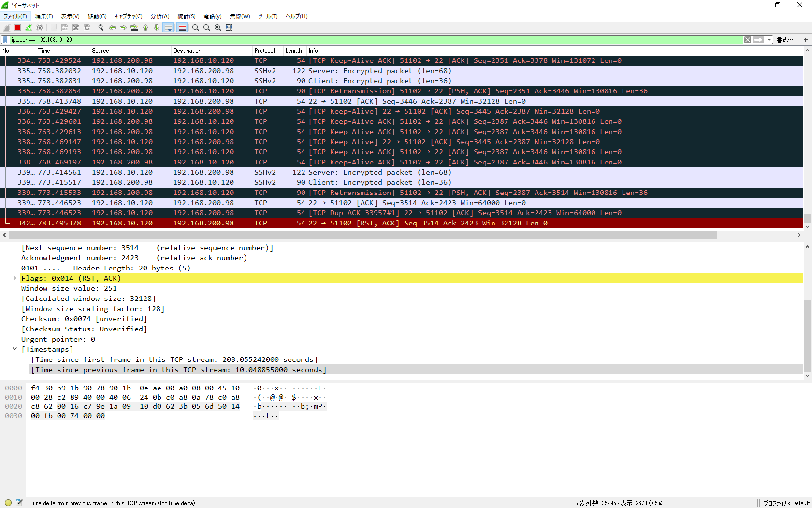The width and height of the screenshot is (812, 508).
Task: Select the TCP Dup ACK 33957#1 packet
Action: point(402,213)
